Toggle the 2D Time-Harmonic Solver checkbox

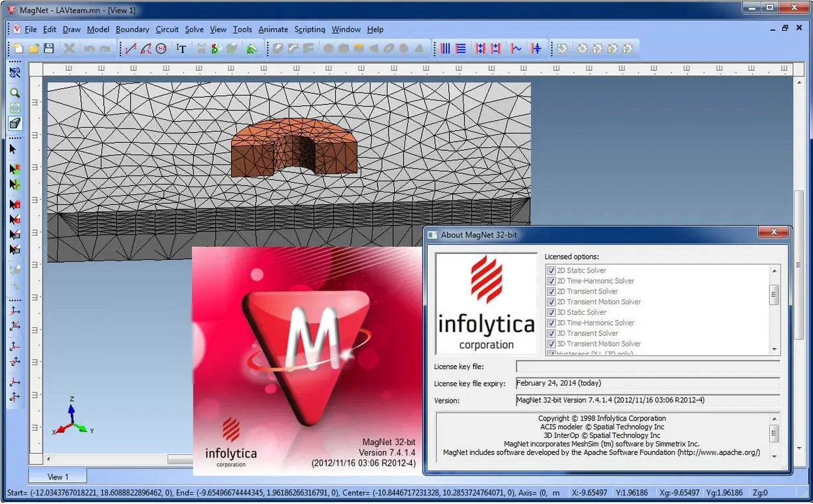coord(551,281)
